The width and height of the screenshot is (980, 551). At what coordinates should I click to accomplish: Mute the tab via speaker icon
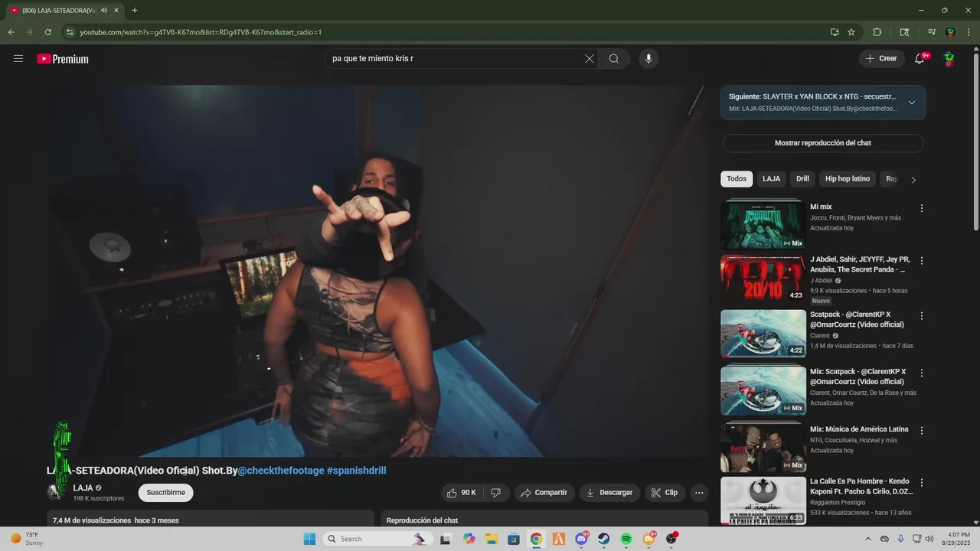pos(104,10)
